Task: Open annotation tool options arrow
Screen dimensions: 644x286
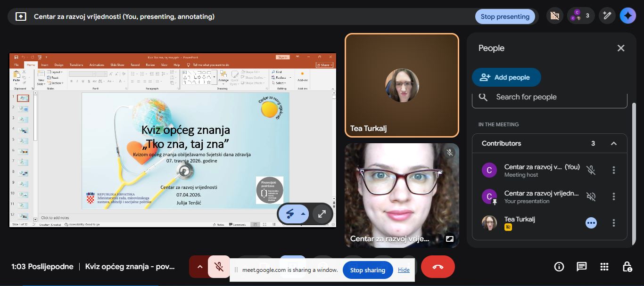Action: click(x=303, y=214)
